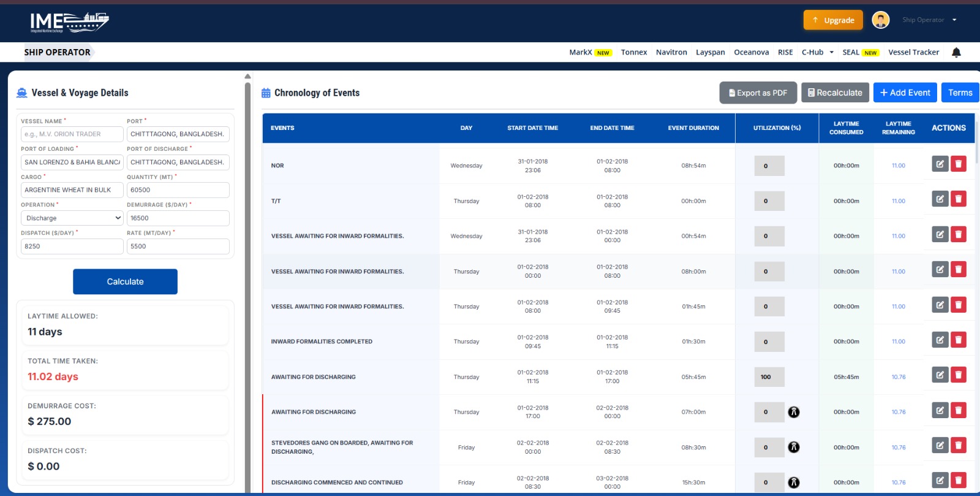Screen dimensions: 980x496
Task: Delete Wednesday inward formalities row
Action: coord(959,234)
